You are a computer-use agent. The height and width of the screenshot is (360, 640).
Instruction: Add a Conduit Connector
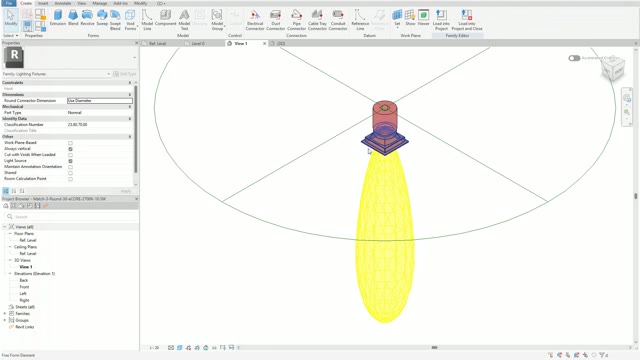[x=338, y=20]
